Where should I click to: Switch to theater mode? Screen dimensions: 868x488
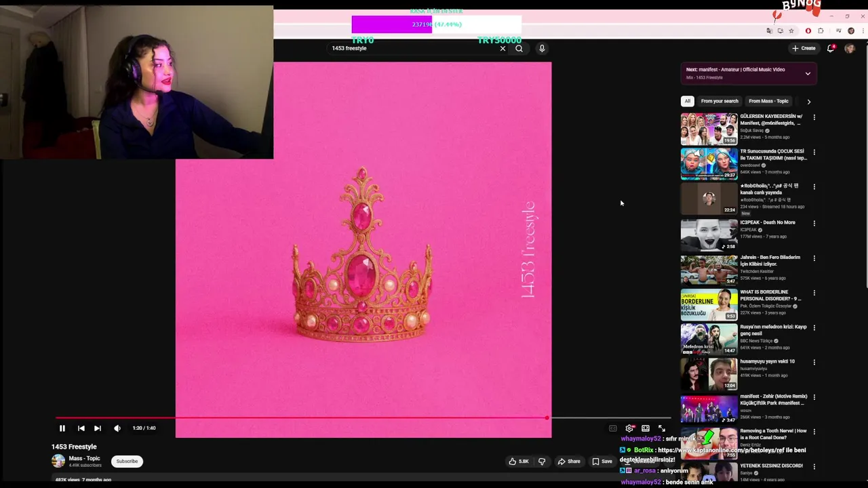[x=646, y=428]
